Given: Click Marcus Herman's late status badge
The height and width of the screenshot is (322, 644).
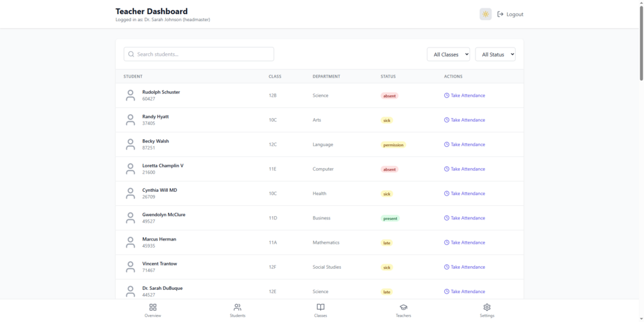Looking at the screenshot, I should [x=386, y=243].
